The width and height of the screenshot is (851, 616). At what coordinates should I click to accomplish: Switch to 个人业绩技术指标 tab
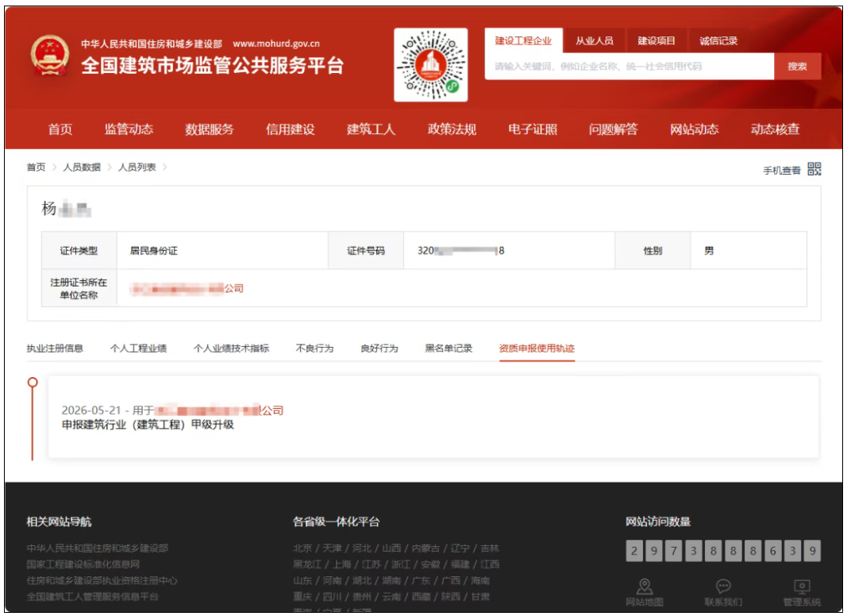point(231,348)
